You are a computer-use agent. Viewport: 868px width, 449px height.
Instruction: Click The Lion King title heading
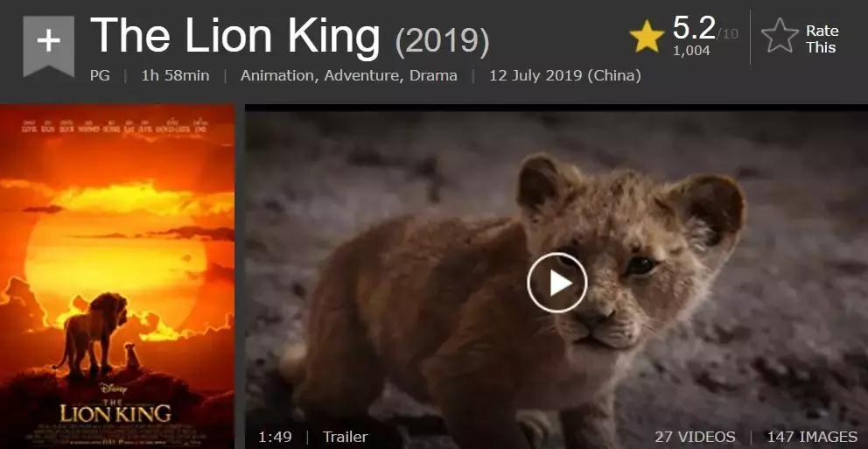tap(235, 35)
